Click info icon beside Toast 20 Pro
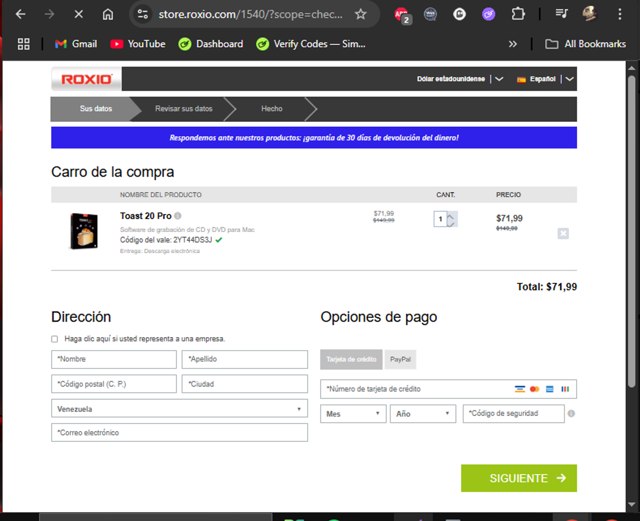The width and height of the screenshot is (640, 521). 178,216
